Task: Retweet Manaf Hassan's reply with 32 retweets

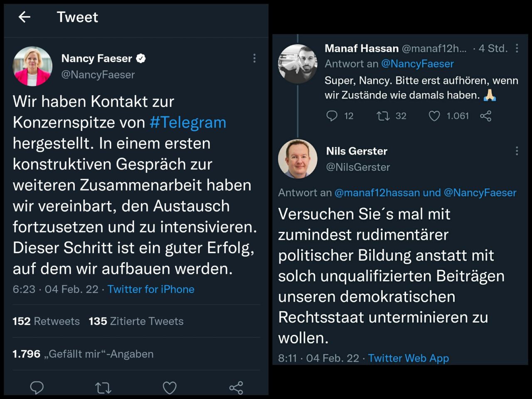Action: click(x=383, y=116)
